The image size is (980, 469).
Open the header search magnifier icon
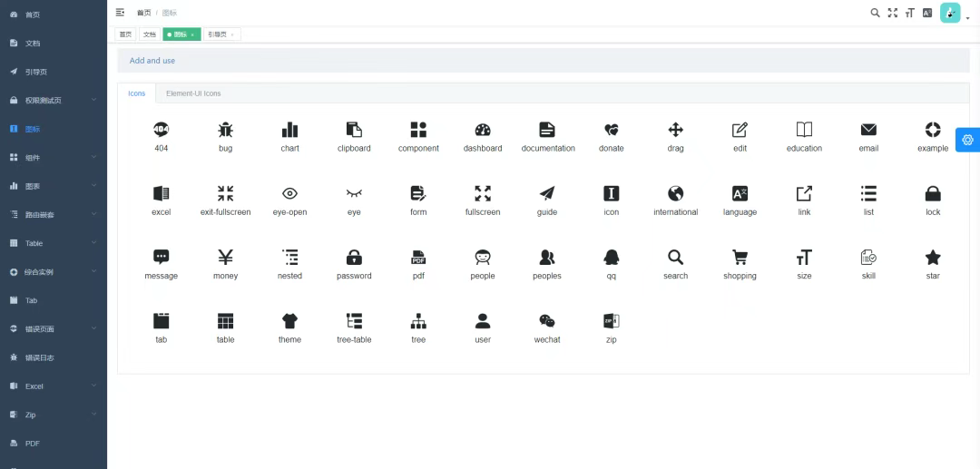(x=875, y=13)
